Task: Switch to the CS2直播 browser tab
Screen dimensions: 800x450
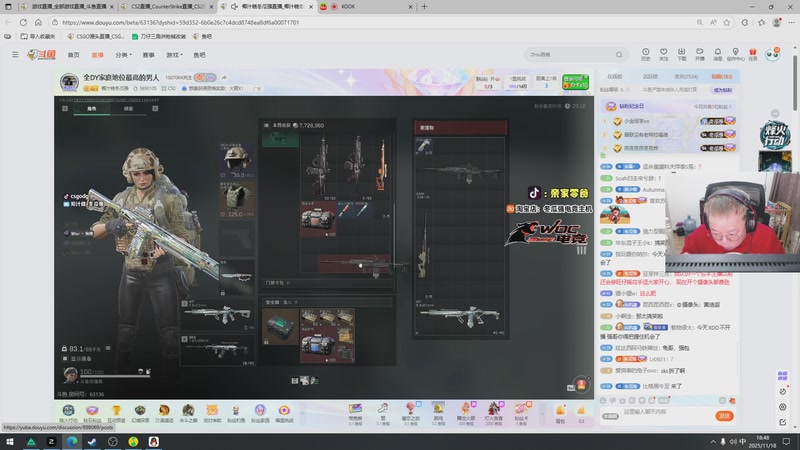Action: click(167, 7)
